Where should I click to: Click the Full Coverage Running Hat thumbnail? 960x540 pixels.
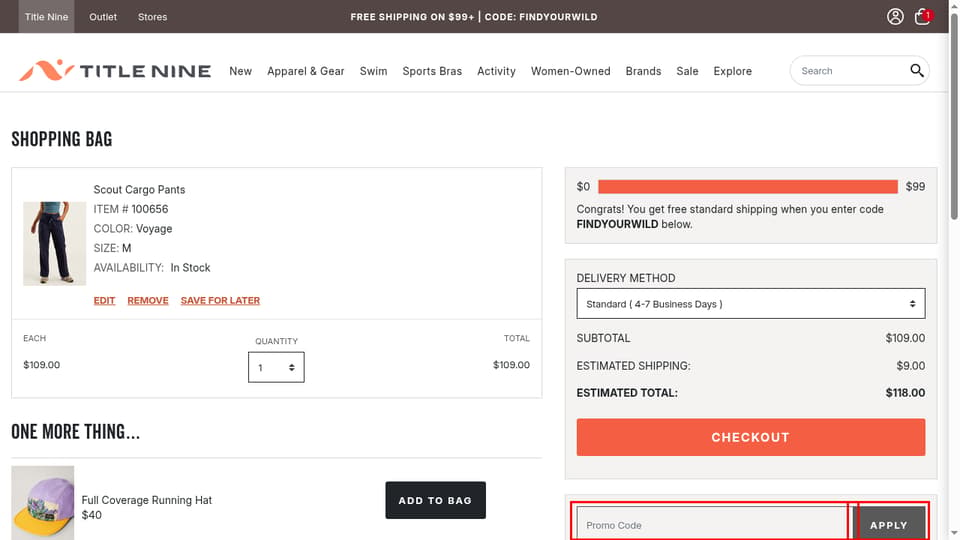click(x=43, y=503)
